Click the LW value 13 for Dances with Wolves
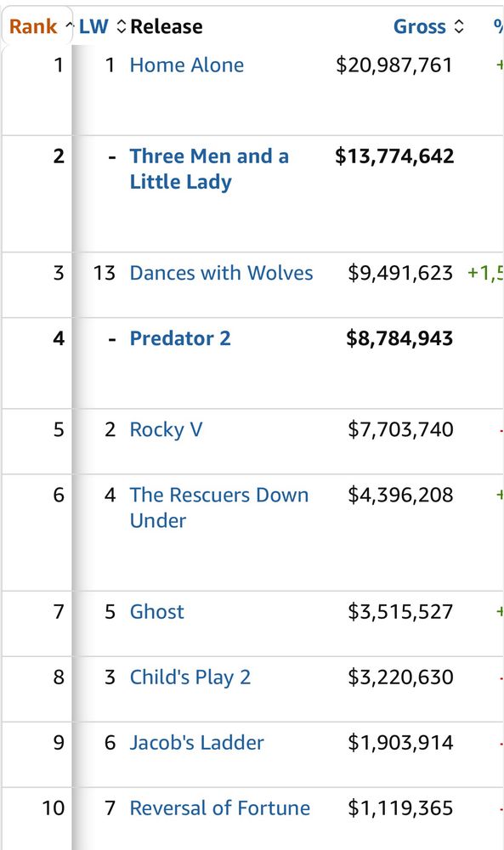This screenshot has width=504, height=850. (x=105, y=274)
